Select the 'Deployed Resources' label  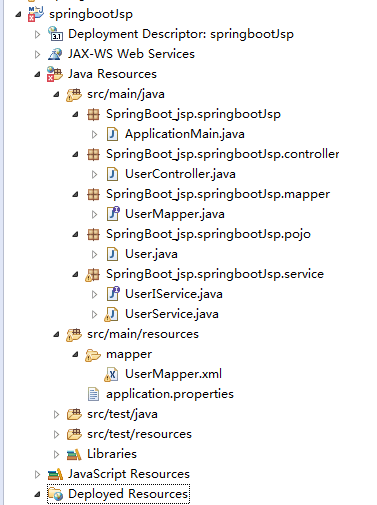point(128,494)
